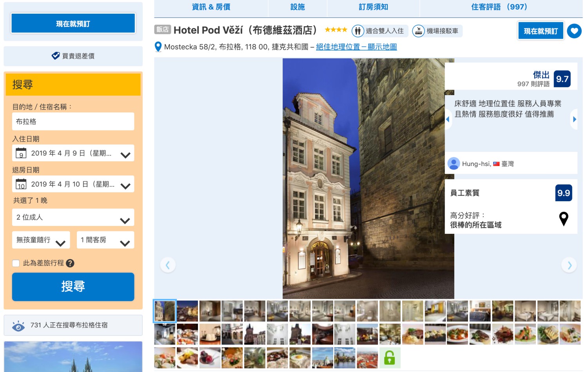Select the red rooftops thumbnail next to the lock icon
Image resolution: width=588 pixels, height=372 pixels.
coord(367,358)
